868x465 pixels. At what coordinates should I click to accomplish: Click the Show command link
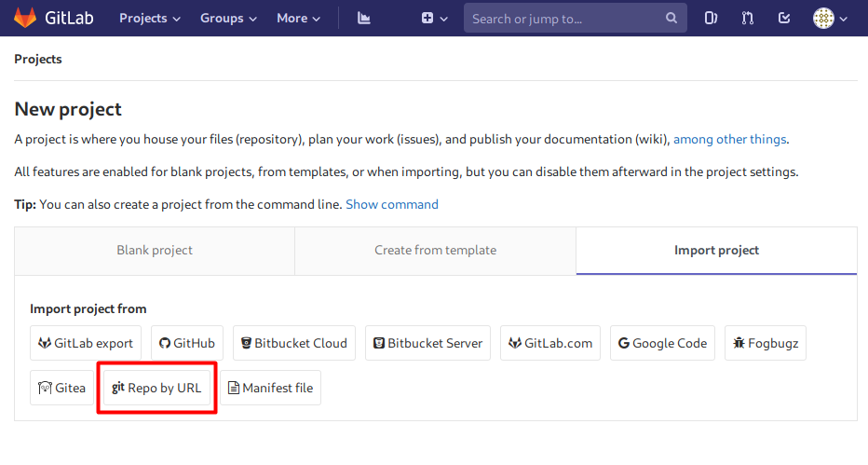pyautogui.click(x=391, y=204)
